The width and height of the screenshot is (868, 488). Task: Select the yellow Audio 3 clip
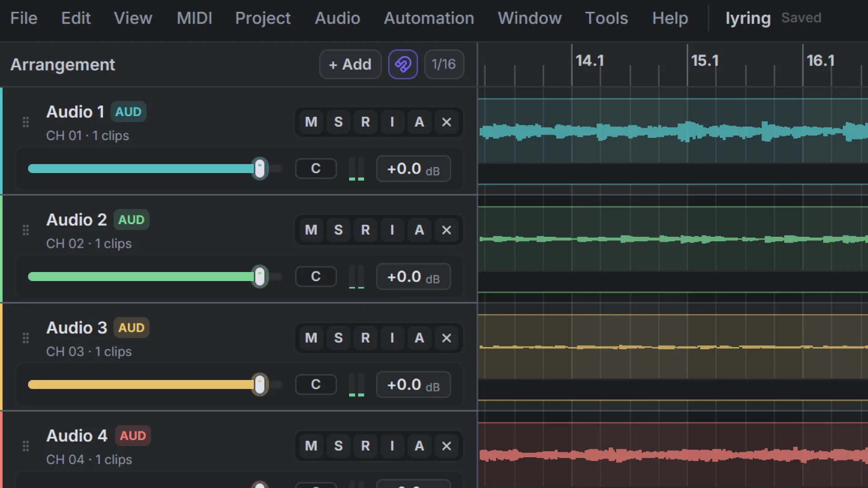(673, 347)
